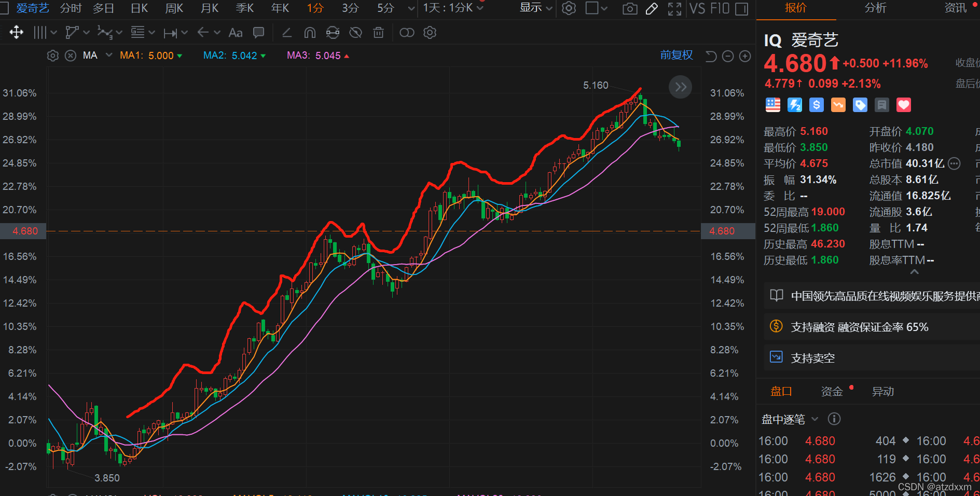The image size is (980, 496).
Task: Enter fullscreen chart mode
Action: tap(674, 9)
